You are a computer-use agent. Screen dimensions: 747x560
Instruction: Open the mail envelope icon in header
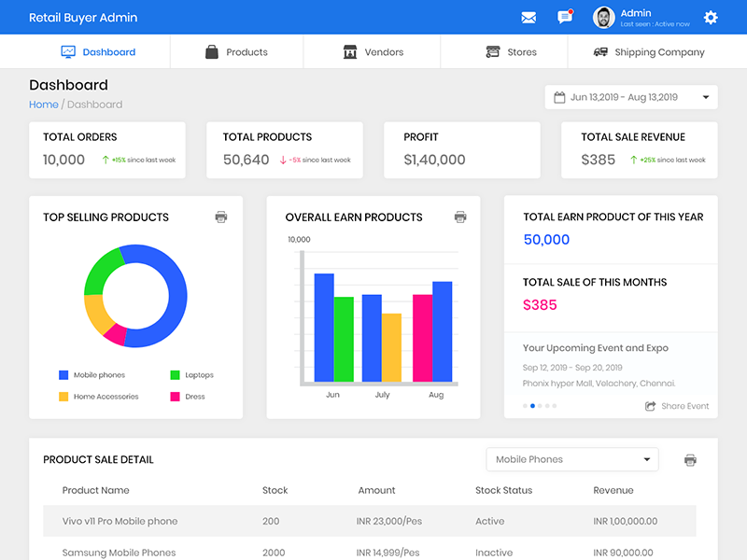[529, 18]
